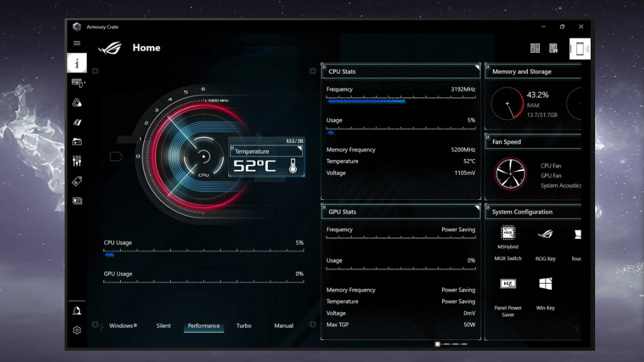Expand the GPU Stats panel corner arrow
This screenshot has width=644, height=362.
[x=477, y=207]
